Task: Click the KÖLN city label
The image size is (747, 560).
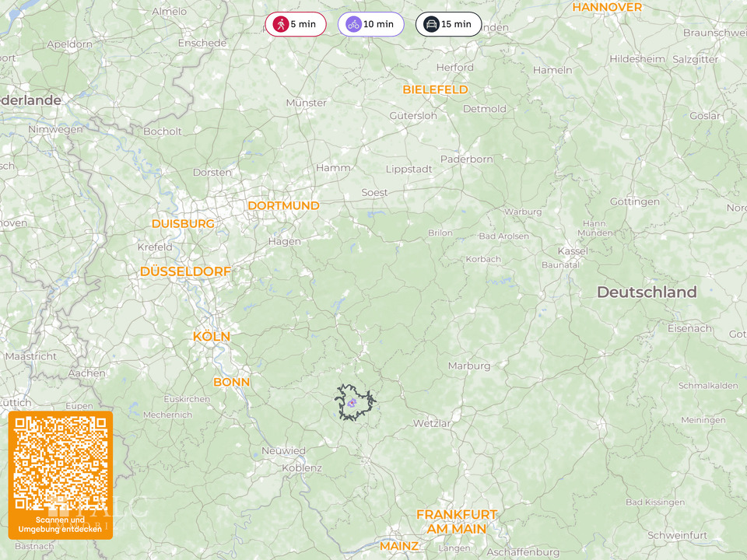Action: tap(212, 336)
